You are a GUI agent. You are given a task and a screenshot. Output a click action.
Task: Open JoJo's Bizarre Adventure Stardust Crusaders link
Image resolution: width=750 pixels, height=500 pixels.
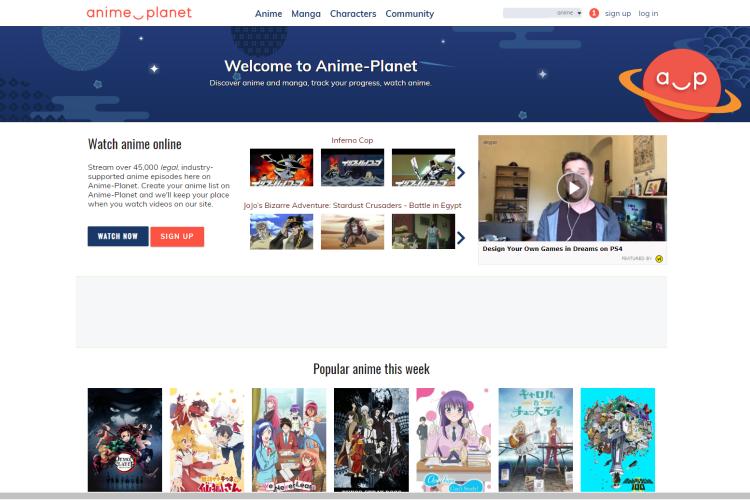[x=352, y=205]
